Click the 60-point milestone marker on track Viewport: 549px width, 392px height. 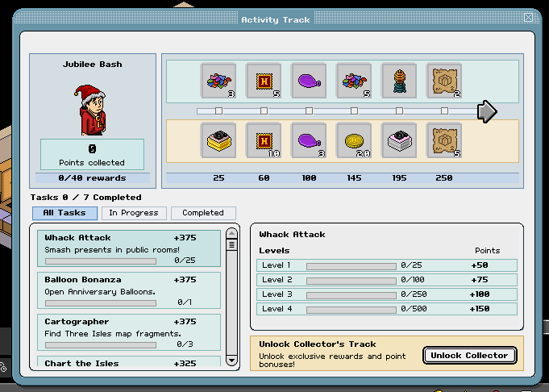264,111
